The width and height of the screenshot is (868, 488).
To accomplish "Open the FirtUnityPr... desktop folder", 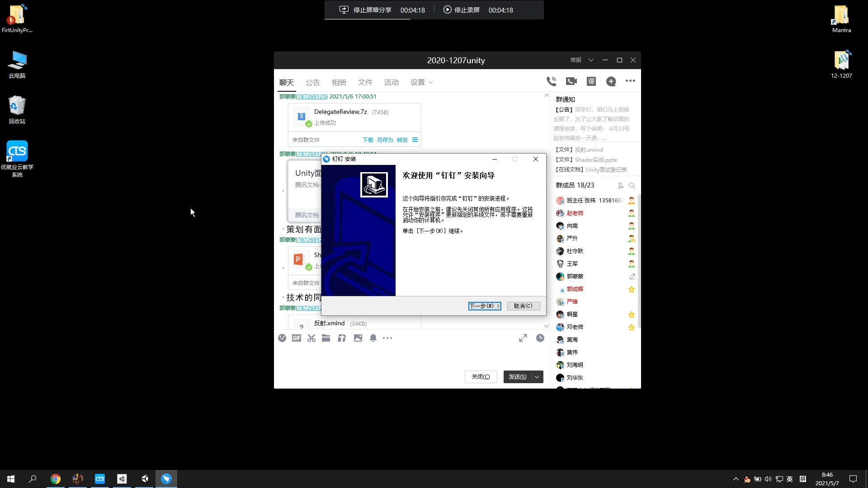I will [x=17, y=19].
